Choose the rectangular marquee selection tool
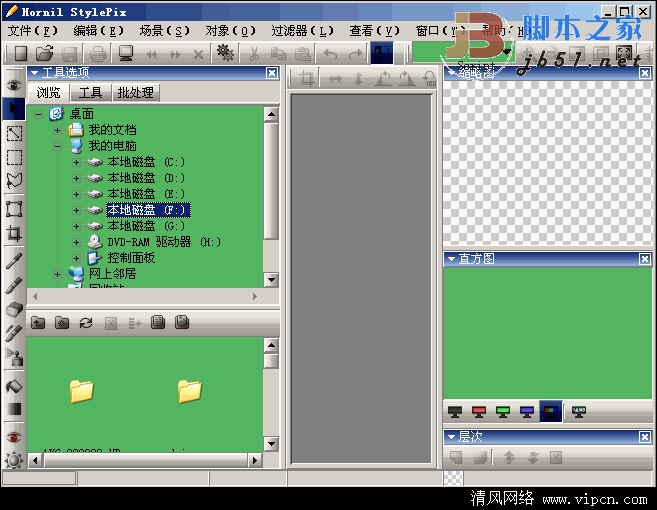Image resolution: width=657 pixels, height=510 pixels. point(14,157)
